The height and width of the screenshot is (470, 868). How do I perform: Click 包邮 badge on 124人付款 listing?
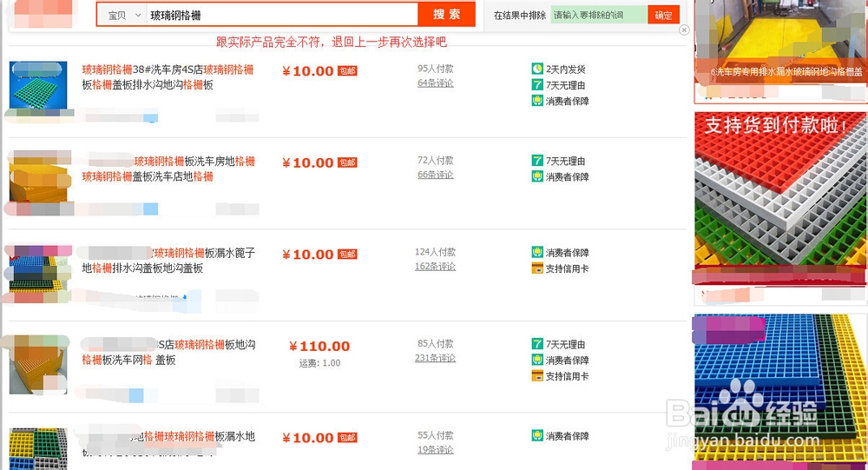coord(348,254)
